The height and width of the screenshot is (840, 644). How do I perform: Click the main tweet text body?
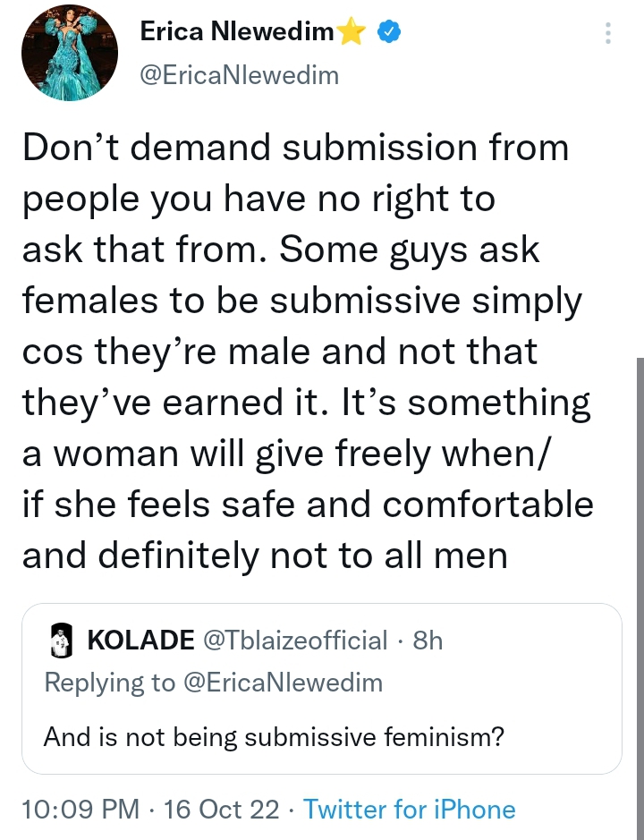coord(308,351)
